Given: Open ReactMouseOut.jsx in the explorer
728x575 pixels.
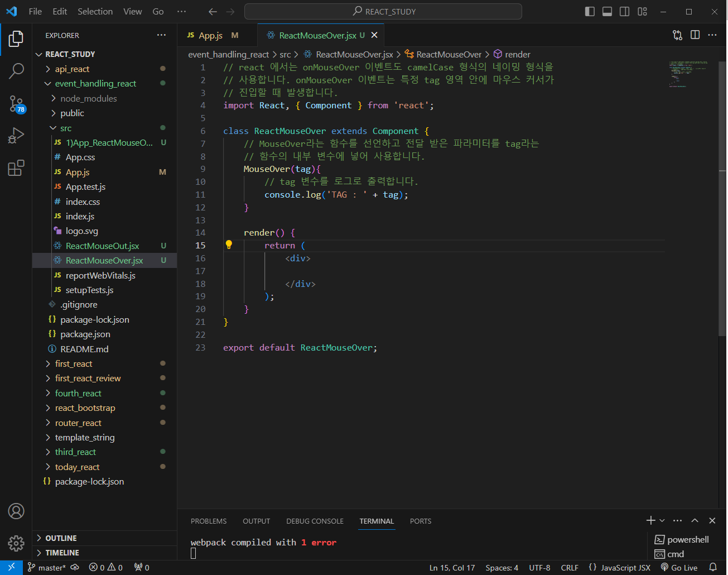Looking at the screenshot, I should tap(104, 246).
